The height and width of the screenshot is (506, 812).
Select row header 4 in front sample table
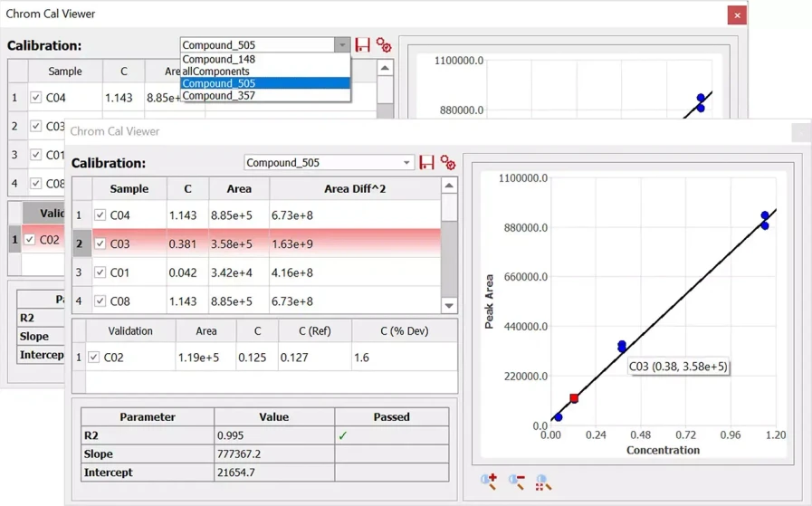click(x=80, y=301)
